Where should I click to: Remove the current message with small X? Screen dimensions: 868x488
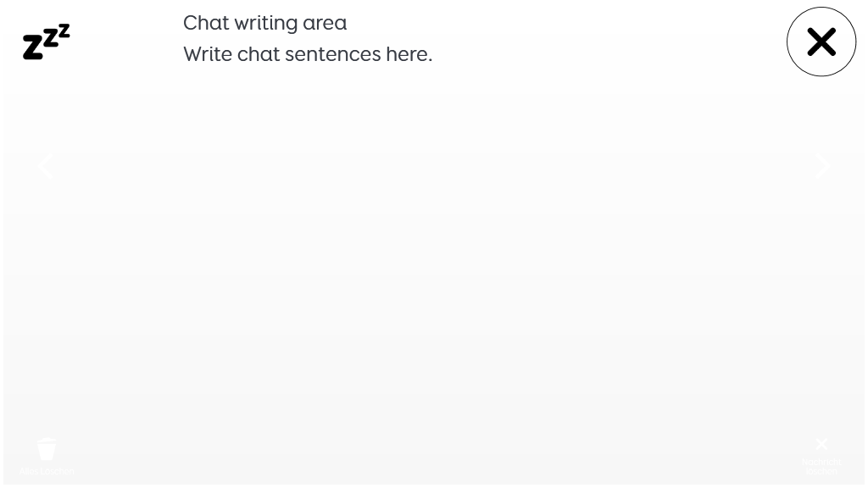coord(821,444)
